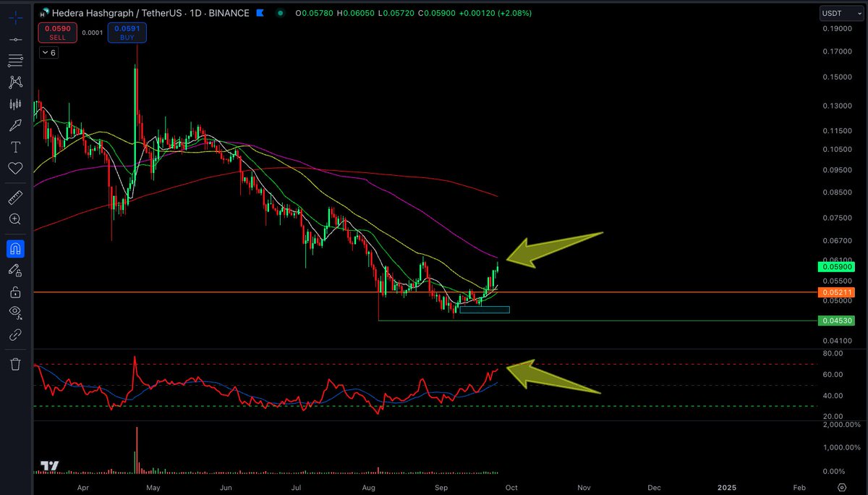868x495 pixels.
Task: Hide all drawings with eye icon
Action: [14, 313]
